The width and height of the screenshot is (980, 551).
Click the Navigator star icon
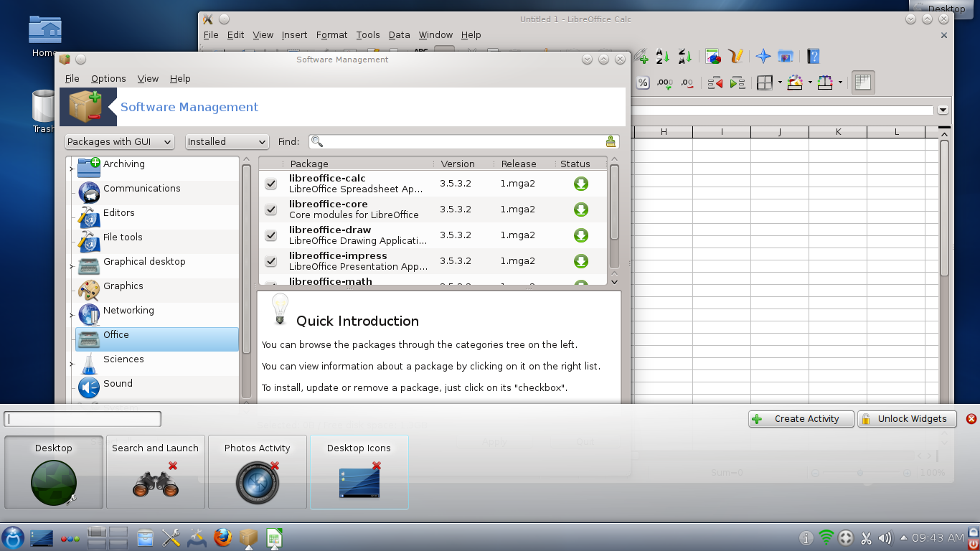click(x=763, y=57)
